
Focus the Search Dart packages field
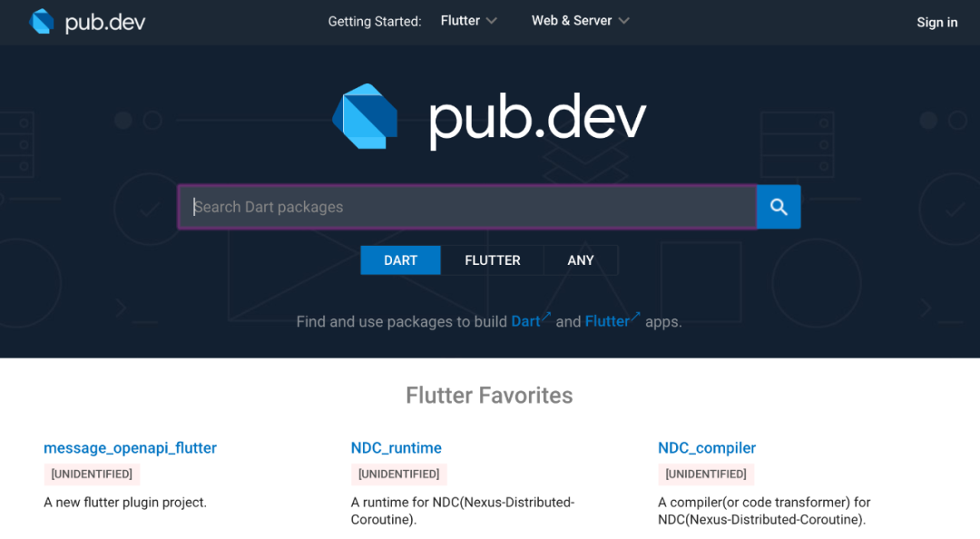(467, 207)
